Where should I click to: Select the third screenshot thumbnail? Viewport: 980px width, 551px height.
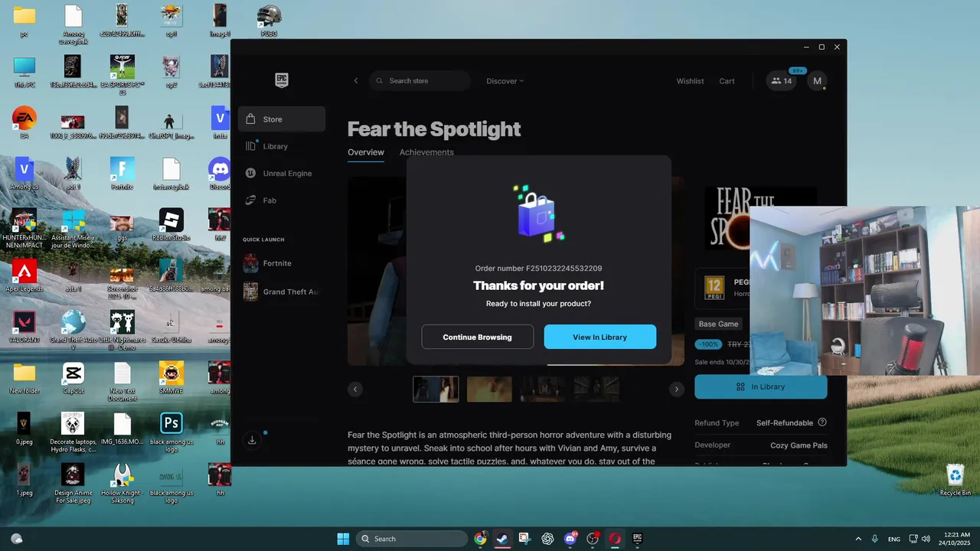[x=544, y=389]
